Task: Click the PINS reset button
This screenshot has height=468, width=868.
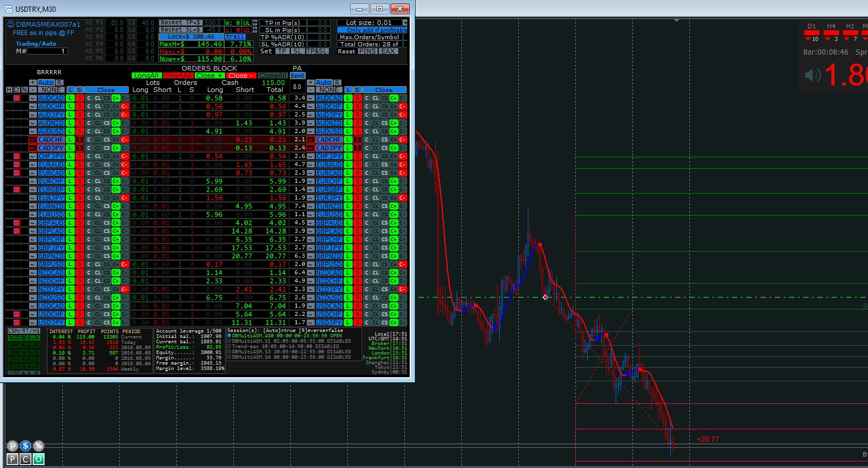Action: [x=368, y=51]
